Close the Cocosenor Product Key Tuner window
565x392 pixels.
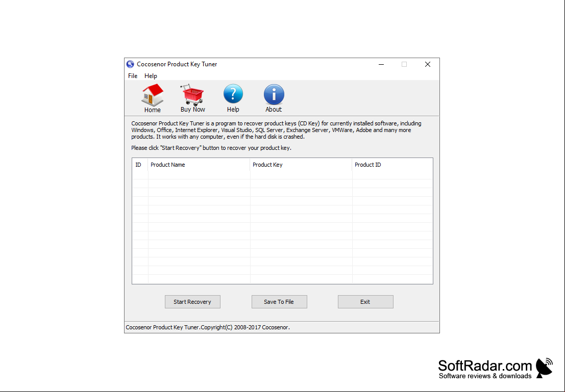click(427, 64)
